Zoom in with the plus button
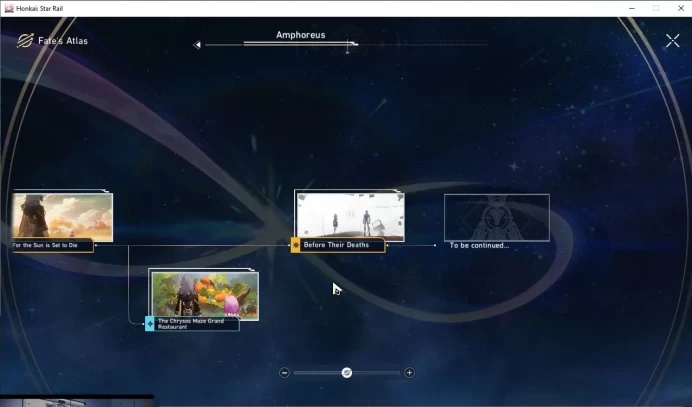 409,373
